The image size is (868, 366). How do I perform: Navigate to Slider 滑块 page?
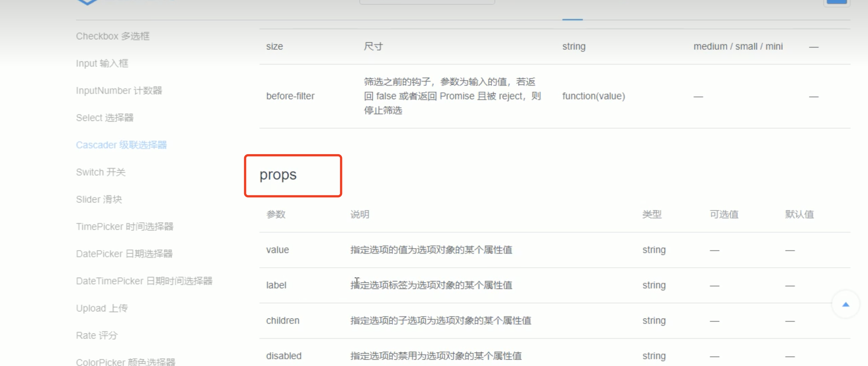99,199
